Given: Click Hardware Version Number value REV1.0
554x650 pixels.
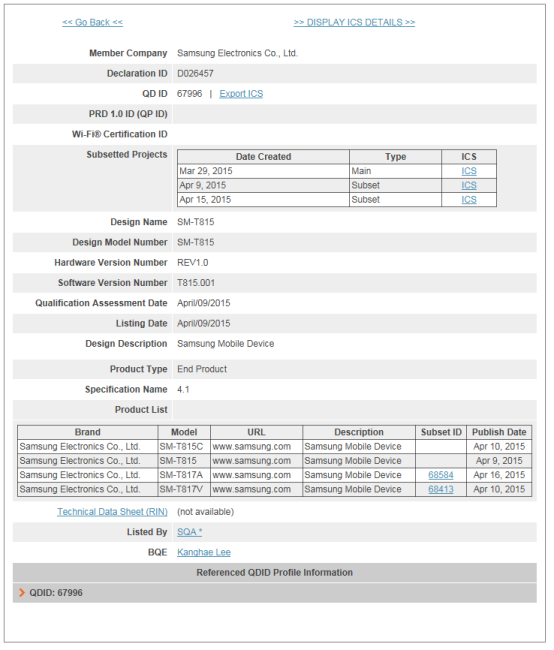Looking at the screenshot, I should pos(193,263).
